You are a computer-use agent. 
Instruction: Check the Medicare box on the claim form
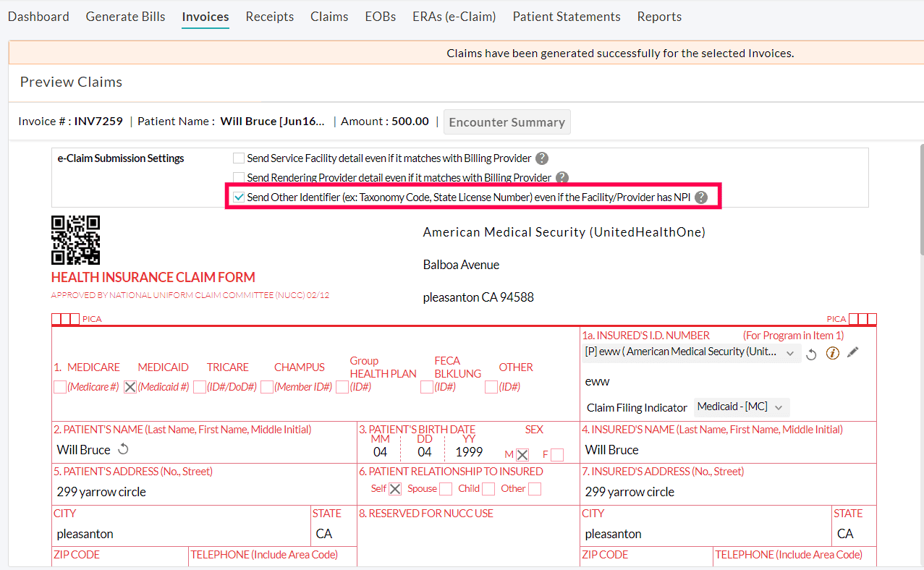[60, 387]
